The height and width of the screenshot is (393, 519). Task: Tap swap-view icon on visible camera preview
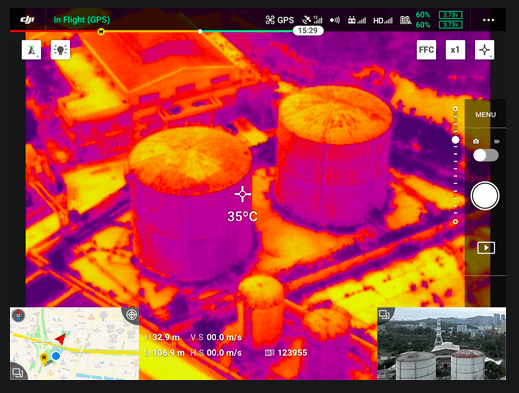(x=384, y=314)
